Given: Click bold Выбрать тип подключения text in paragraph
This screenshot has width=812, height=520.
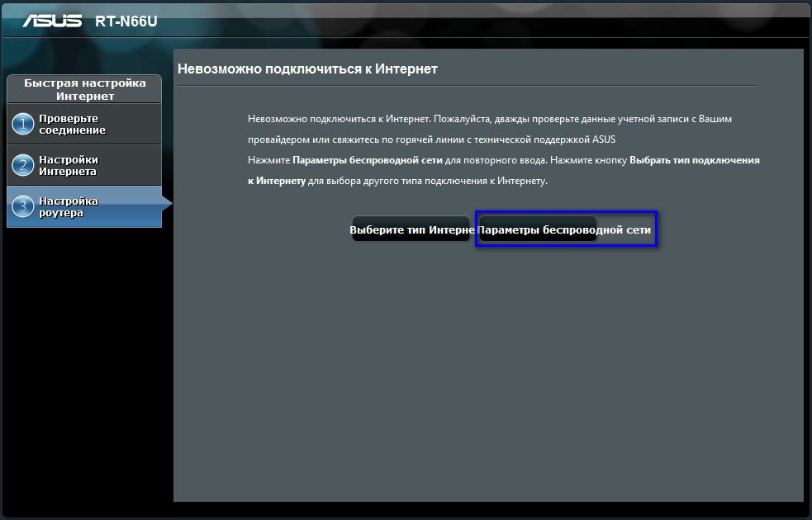Looking at the screenshot, I should coord(695,160).
